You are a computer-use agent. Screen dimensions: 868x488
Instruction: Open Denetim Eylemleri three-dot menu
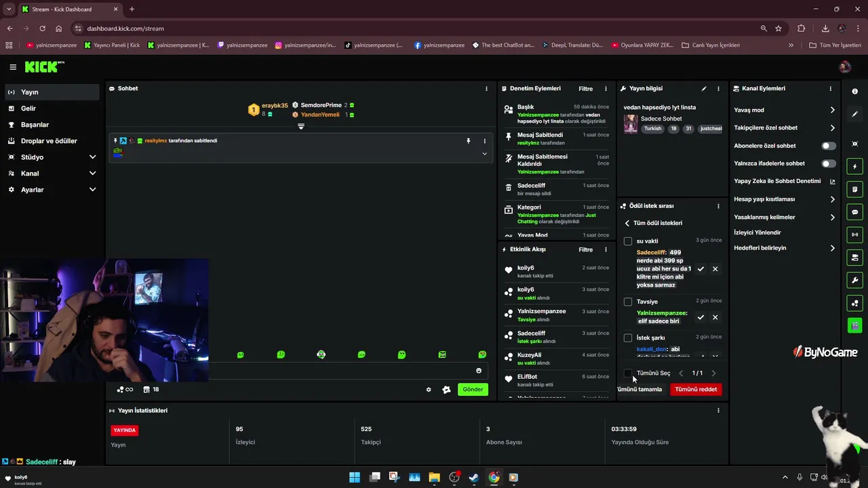606,89
